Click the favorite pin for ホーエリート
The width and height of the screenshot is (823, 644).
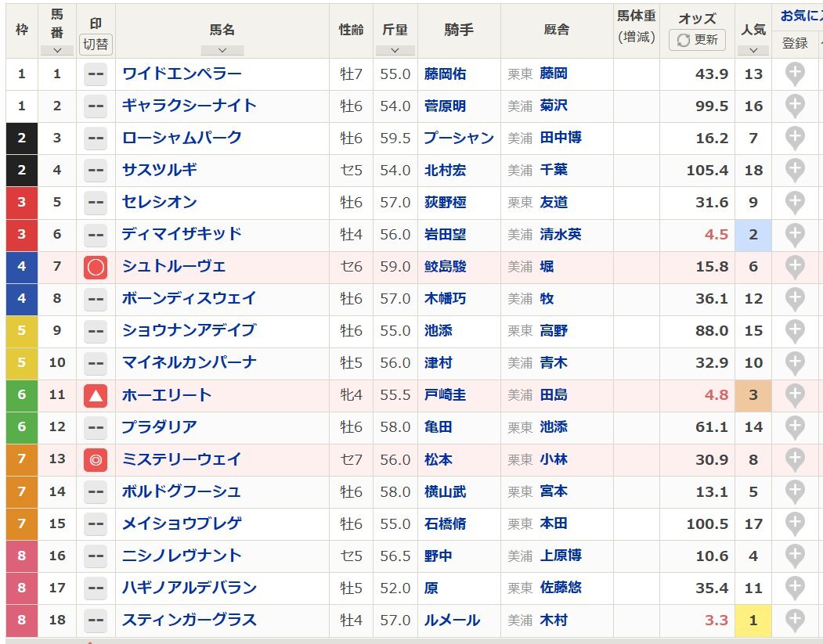click(795, 395)
